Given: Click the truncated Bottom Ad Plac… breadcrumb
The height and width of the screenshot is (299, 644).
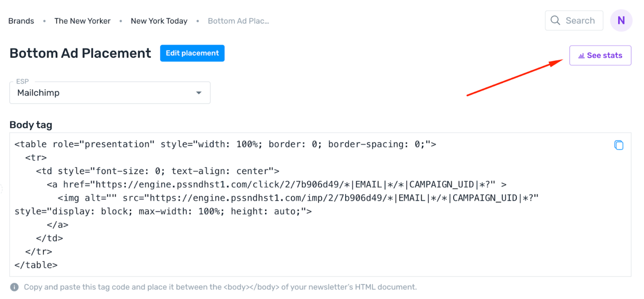Looking at the screenshot, I should pos(239,21).
